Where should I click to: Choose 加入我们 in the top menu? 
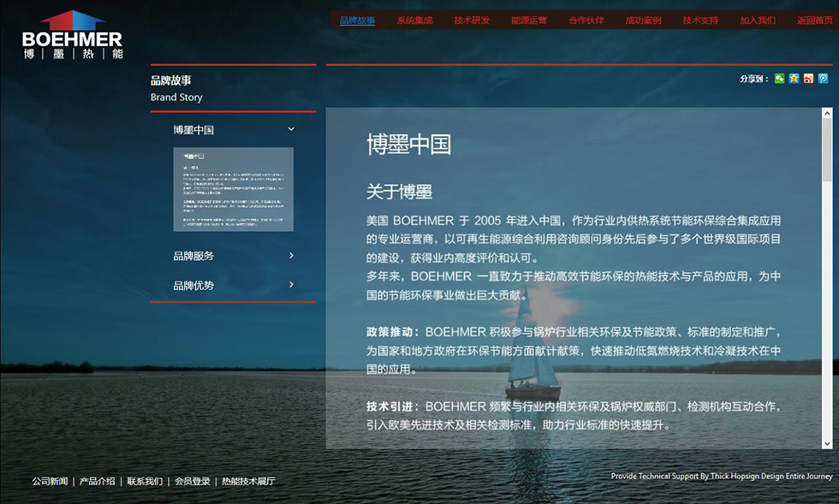coord(758,21)
